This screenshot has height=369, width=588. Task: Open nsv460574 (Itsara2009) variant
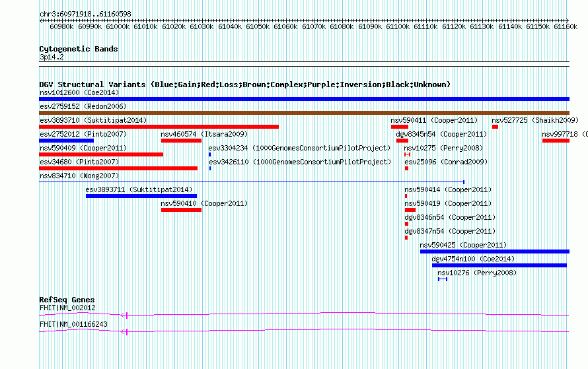204,134
